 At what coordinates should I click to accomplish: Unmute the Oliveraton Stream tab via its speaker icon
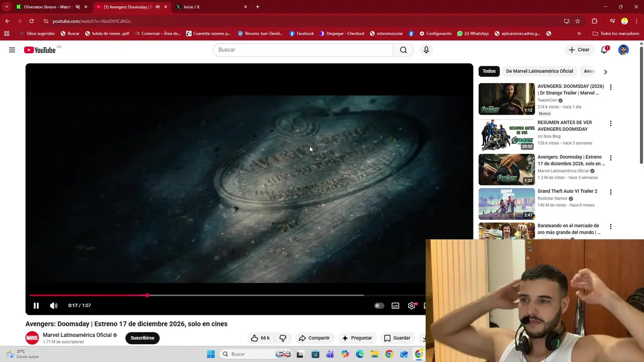[77, 7]
